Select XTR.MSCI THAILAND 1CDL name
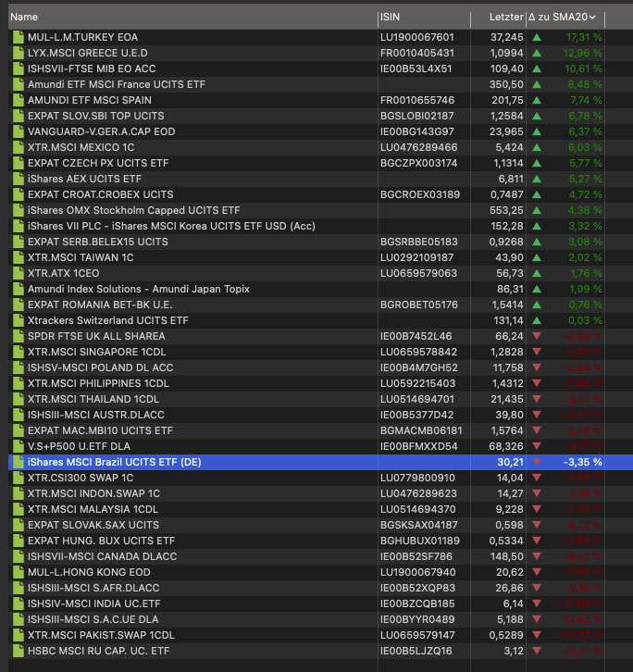The width and height of the screenshot is (633, 672). pos(93,399)
